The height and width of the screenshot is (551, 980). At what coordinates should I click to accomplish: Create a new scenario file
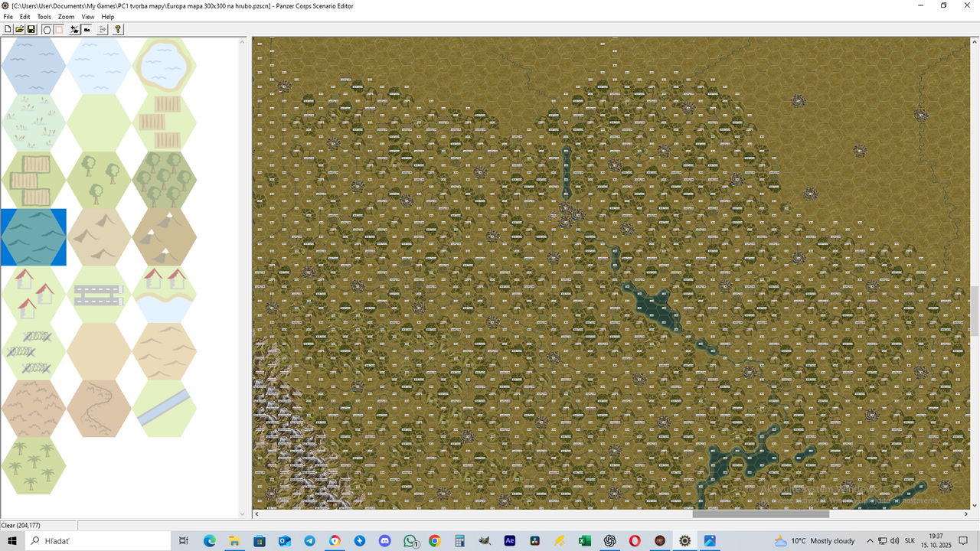pos(8,29)
